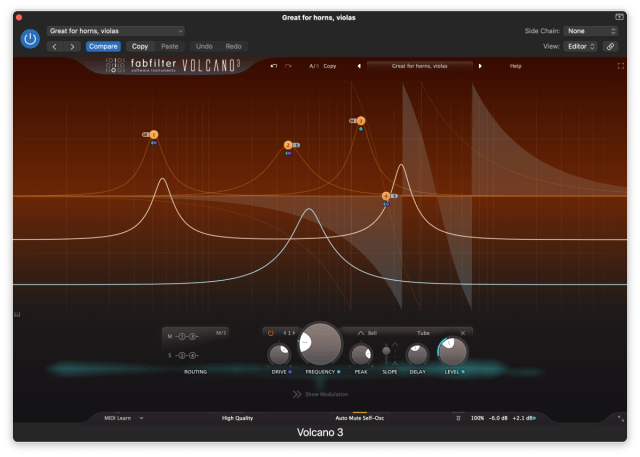Select filter node 2 in display

pos(288,145)
